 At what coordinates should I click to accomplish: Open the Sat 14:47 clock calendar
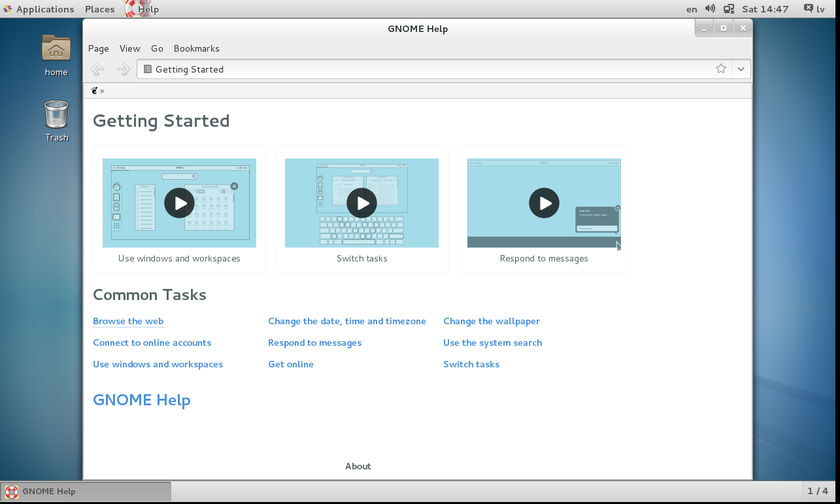(765, 9)
